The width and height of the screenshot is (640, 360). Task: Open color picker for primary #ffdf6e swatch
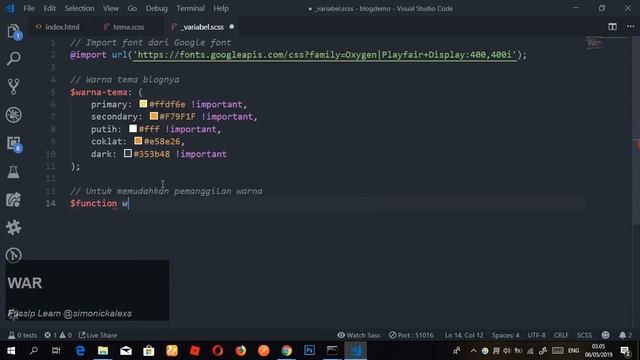pos(143,104)
